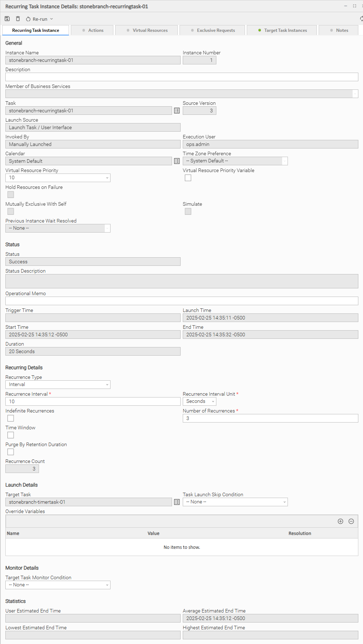This screenshot has width=363, height=644.
Task: Sort by the Resolution column header
Action: coord(300,533)
